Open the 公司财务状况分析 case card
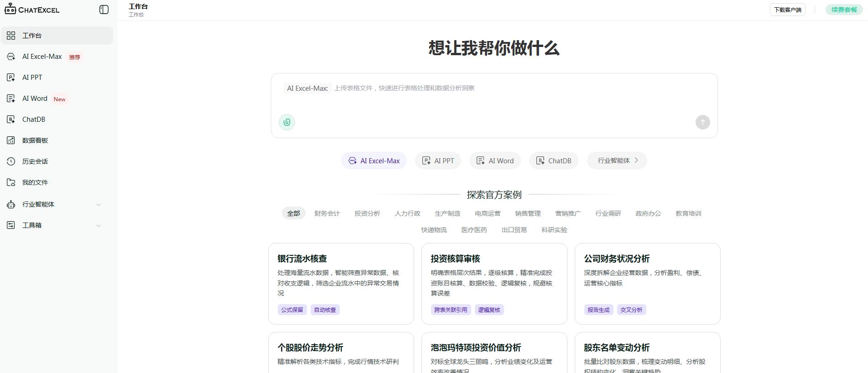 coord(648,284)
